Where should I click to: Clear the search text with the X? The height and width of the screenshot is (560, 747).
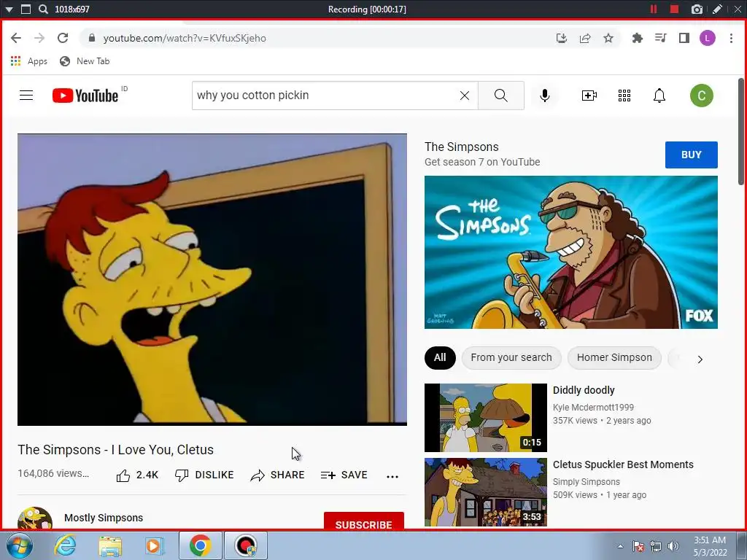click(x=465, y=96)
